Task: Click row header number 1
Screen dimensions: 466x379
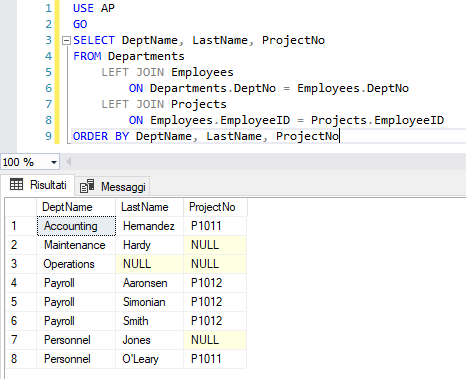Action: click(x=21, y=226)
